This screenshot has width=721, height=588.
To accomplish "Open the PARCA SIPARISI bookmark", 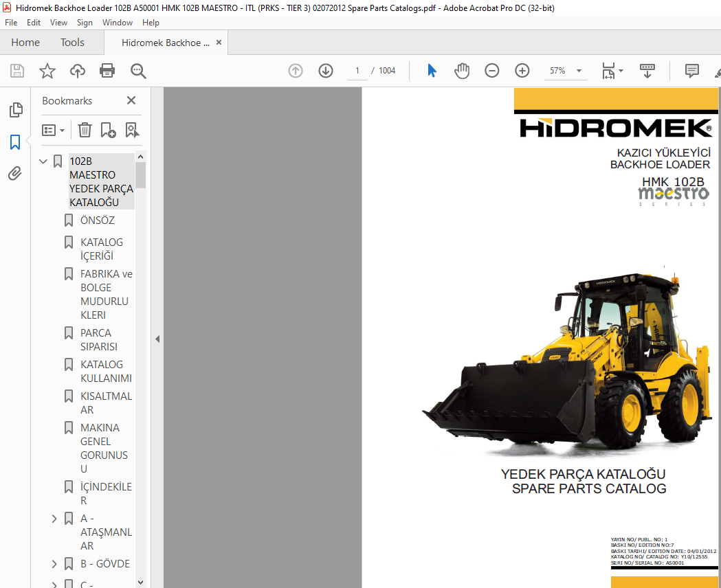I will click(98, 339).
